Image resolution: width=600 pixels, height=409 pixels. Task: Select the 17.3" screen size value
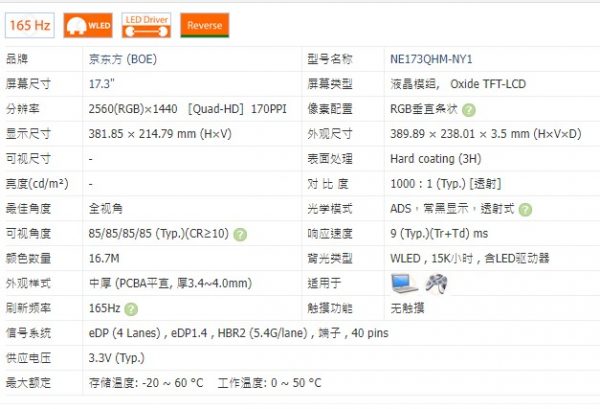pyautogui.click(x=101, y=84)
